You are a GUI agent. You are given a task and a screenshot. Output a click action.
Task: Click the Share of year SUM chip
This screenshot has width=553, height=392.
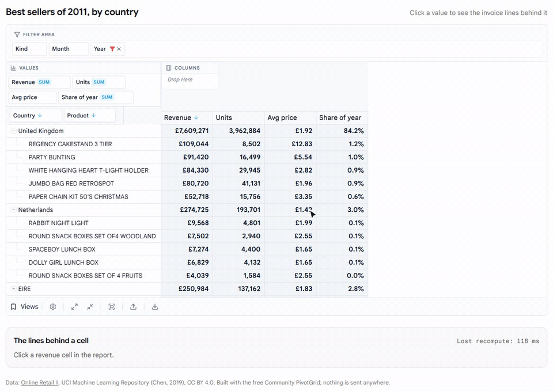[x=96, y=97]
